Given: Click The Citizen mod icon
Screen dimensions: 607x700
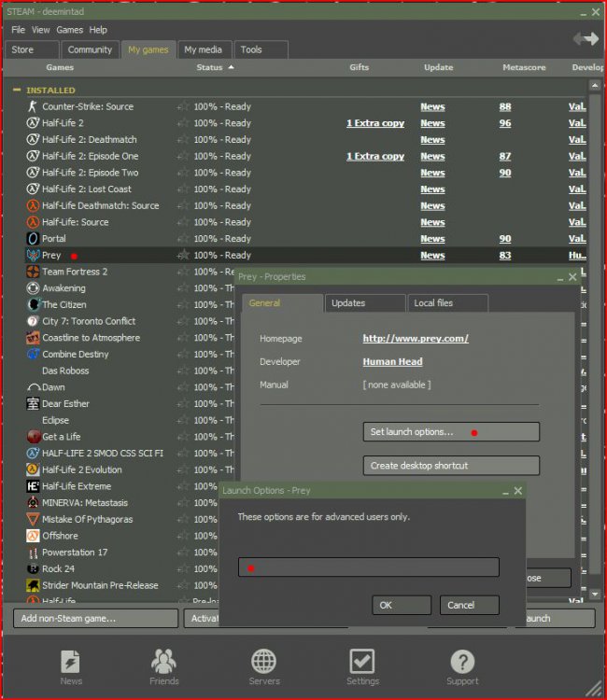Looking at the screenshot, I should pos(34,305).
